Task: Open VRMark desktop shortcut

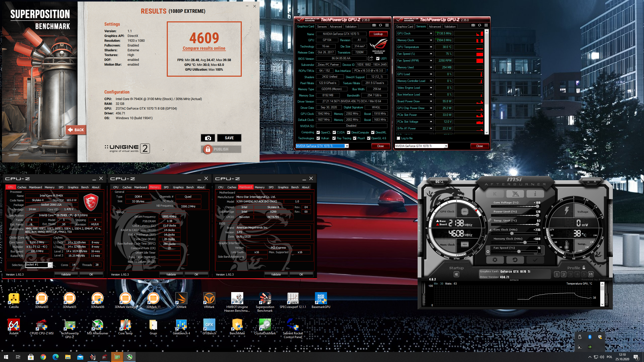Action: click(209, 300)
